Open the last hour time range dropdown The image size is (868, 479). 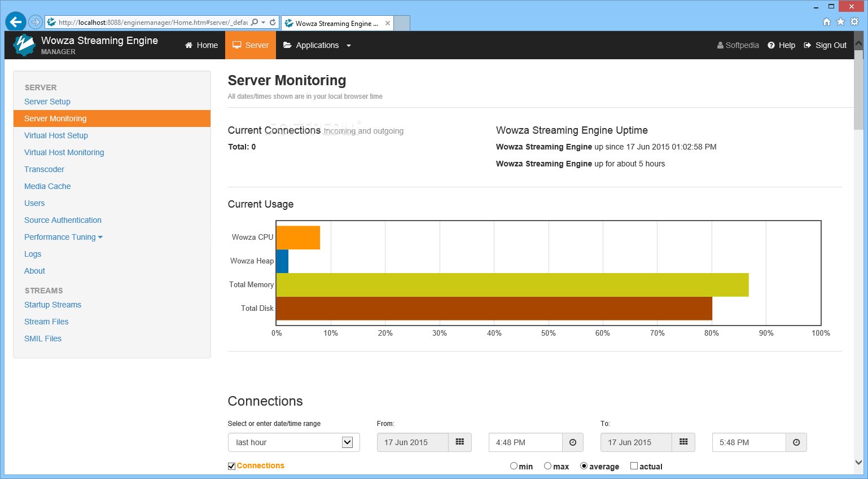point(294,442)
